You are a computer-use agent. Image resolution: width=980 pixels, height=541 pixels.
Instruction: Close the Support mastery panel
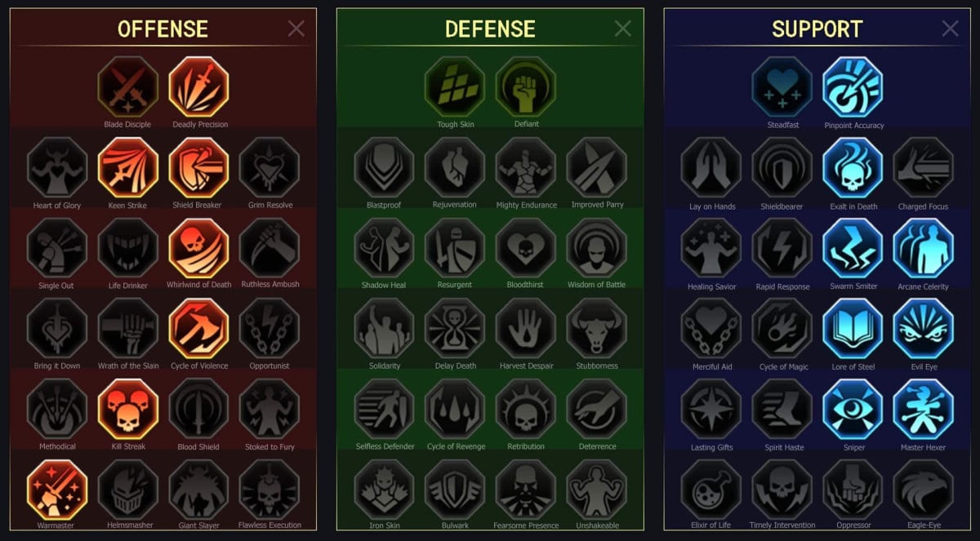[951, 29]
